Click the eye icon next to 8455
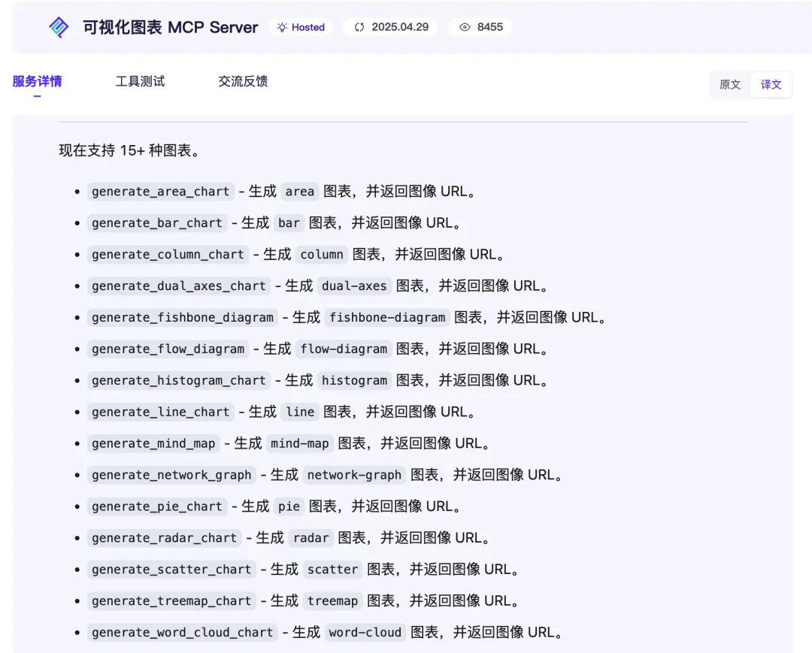Viewport: 812px width, 653px height. click(x=465, y=27)
